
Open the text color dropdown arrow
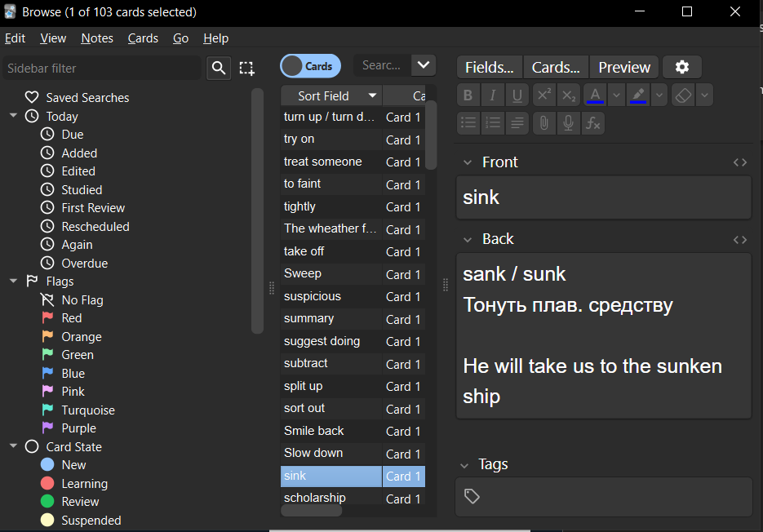pyautogui.click(x=617, y=95)
